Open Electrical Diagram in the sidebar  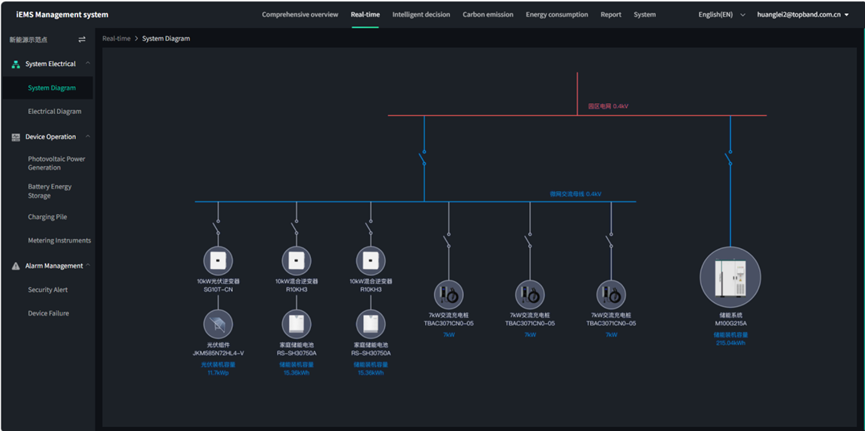(55, 111)
